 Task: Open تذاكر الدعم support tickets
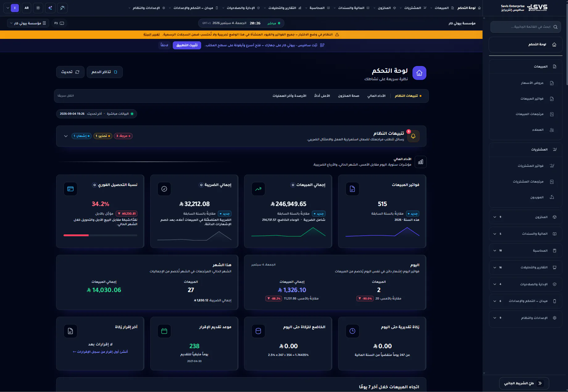click(105, 72)
